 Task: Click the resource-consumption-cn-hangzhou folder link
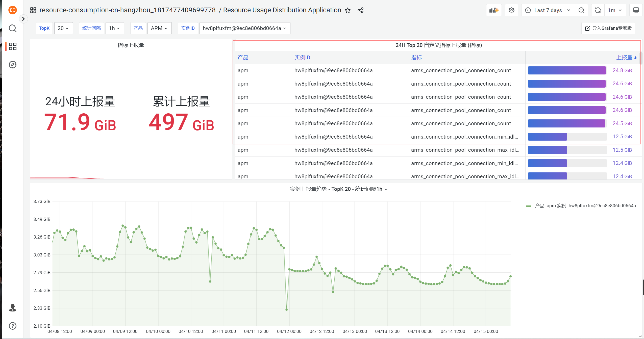tap(128, 10)
